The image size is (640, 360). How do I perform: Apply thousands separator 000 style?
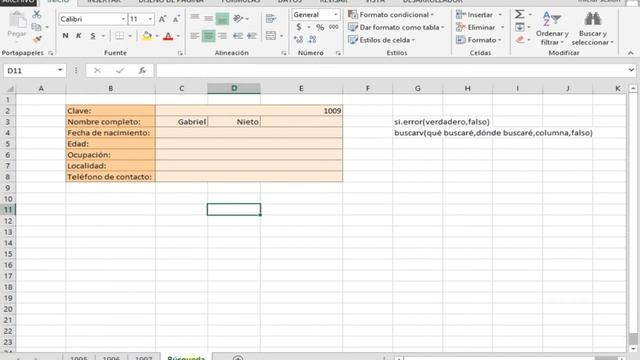[x=333, y=27]
